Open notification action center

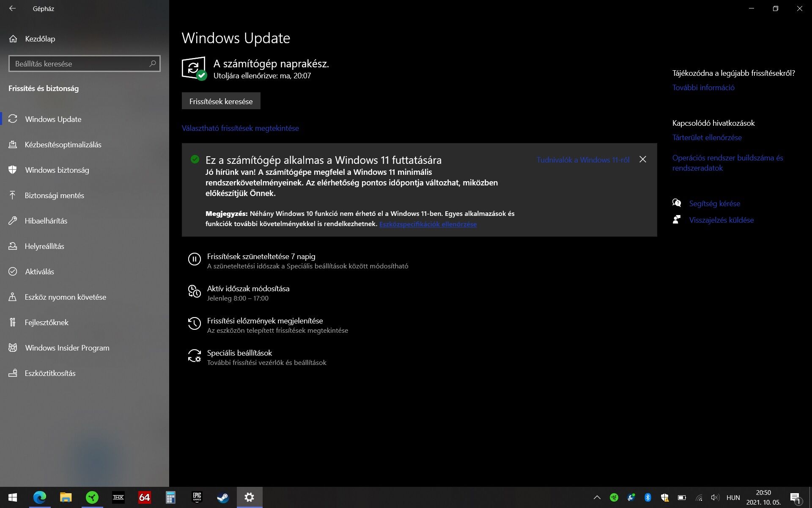click(x=796, y=497)
